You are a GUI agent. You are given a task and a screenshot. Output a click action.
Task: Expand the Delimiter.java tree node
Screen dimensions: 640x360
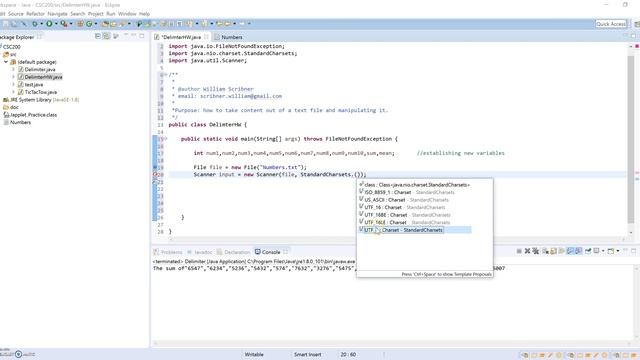pyautogui.click(x=13, y=69)
